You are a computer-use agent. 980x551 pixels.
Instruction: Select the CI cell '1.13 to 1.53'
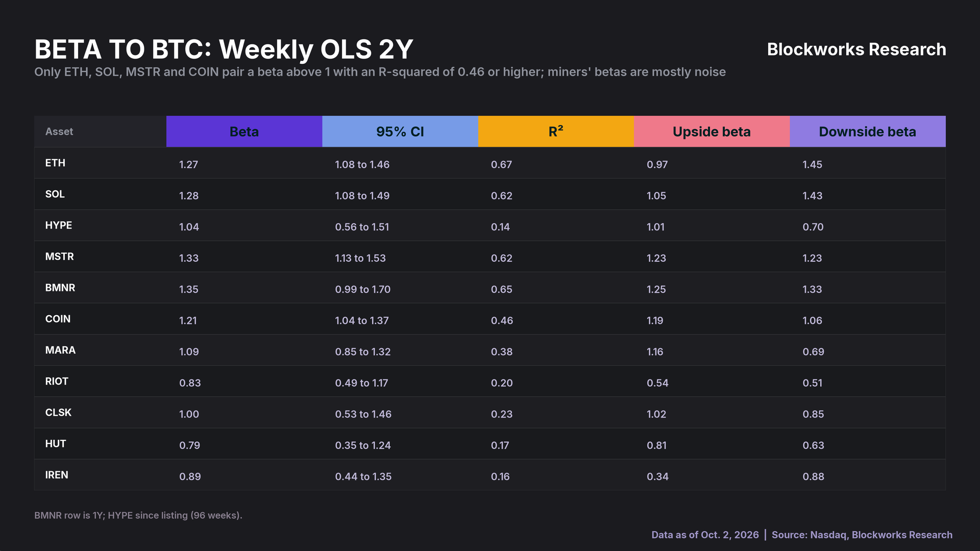coord(360,258)
